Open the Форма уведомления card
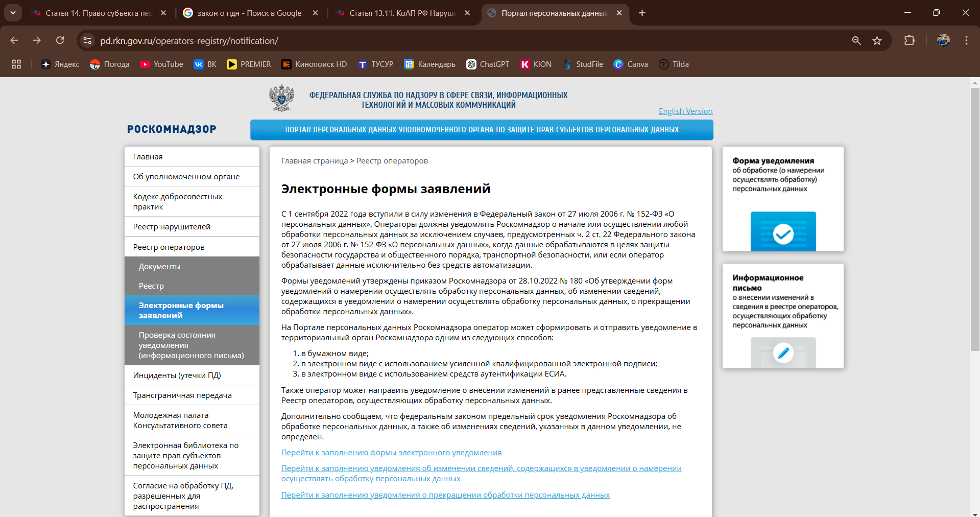Viewport: 980px width, 517px height. pyautogui.click(x=783, y=199)
